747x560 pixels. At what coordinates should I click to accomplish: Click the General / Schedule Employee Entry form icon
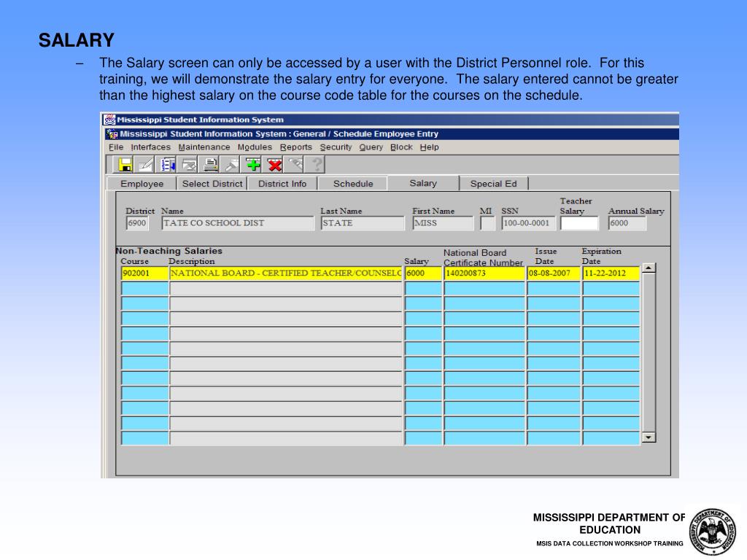112,134
